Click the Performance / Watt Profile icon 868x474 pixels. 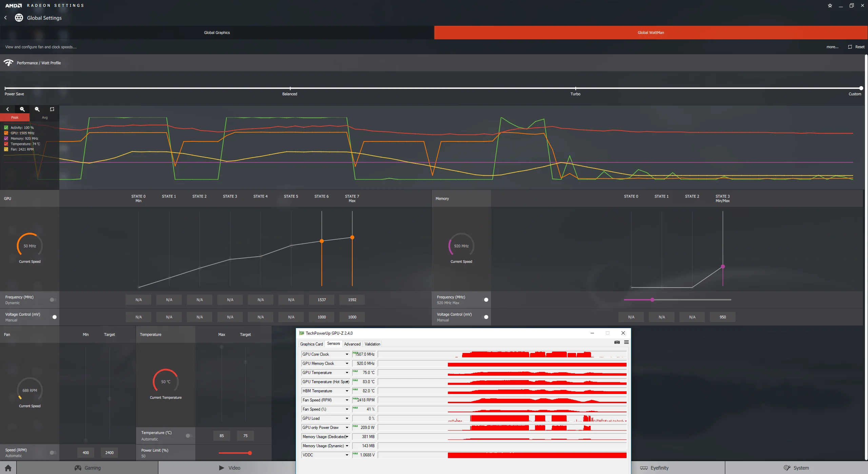coord(8,63)
